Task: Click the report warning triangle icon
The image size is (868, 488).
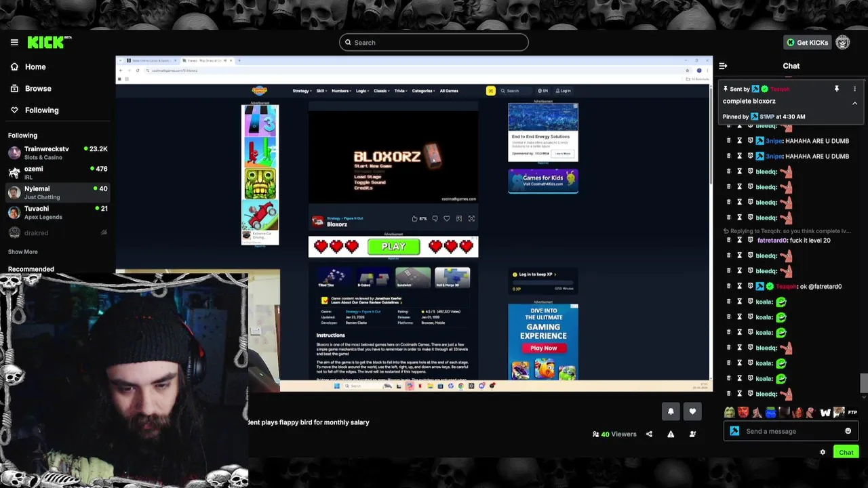Action: point(671,434)
